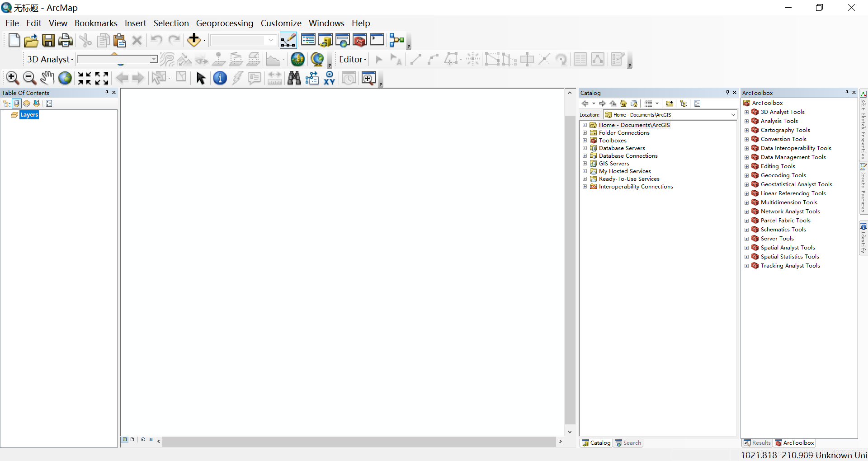Choose the Select Elements arrow tool

point(201,78)
